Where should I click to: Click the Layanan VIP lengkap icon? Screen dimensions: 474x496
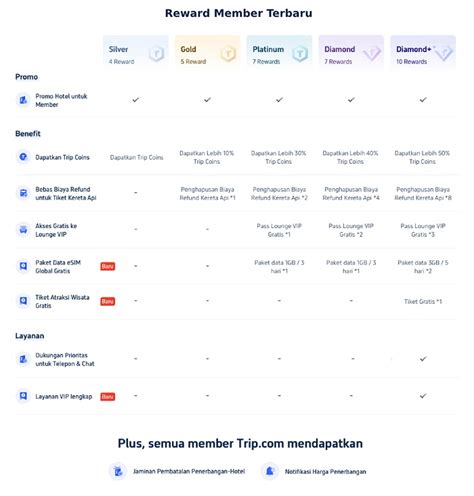[23, 396]
